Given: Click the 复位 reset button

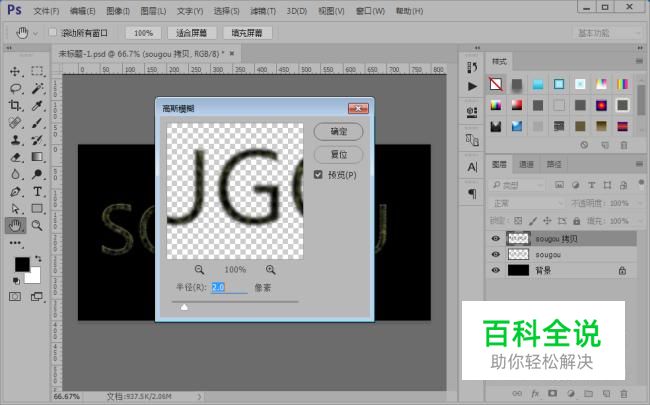Looking at the screenshot, I should click(339, 155).
